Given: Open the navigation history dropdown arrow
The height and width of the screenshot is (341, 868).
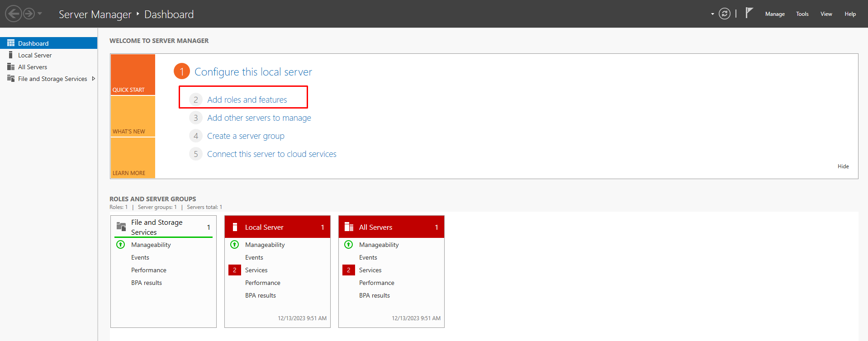Looking at the screenshot, I should 40,14.
